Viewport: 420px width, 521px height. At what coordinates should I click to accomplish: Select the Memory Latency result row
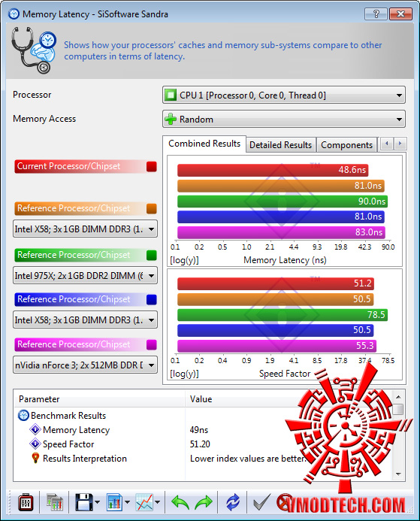pyautogui.click(x=203, y=430)
